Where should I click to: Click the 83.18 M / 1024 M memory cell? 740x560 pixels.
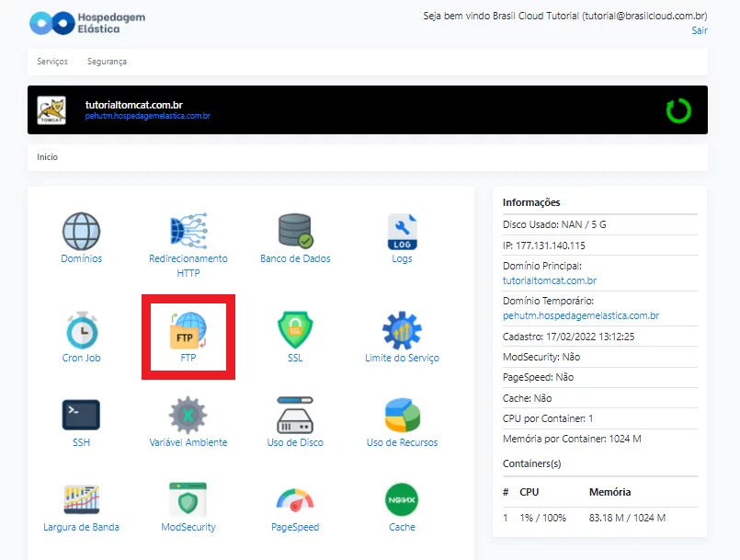tap(627, 518)
